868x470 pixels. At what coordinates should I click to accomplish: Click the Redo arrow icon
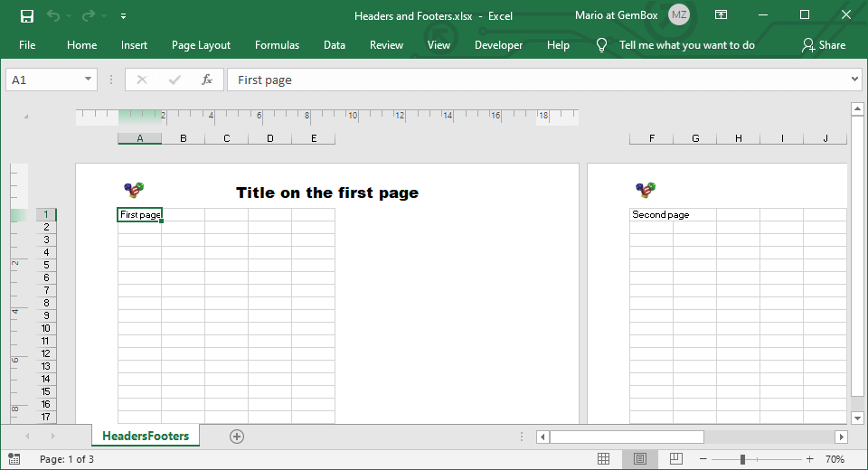(x=88, y=15)
